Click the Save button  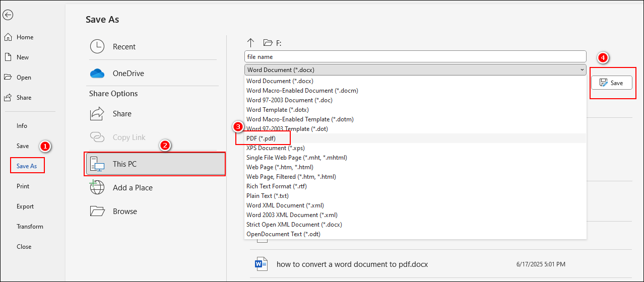(611, 83)
